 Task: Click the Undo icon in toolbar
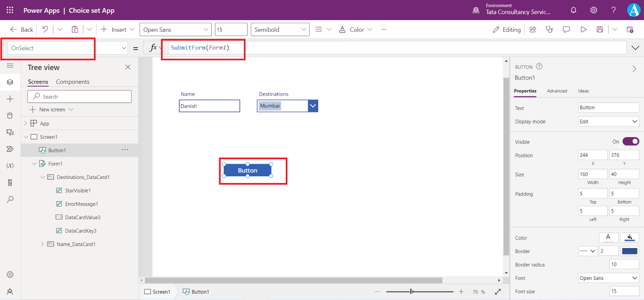(45, 29)
